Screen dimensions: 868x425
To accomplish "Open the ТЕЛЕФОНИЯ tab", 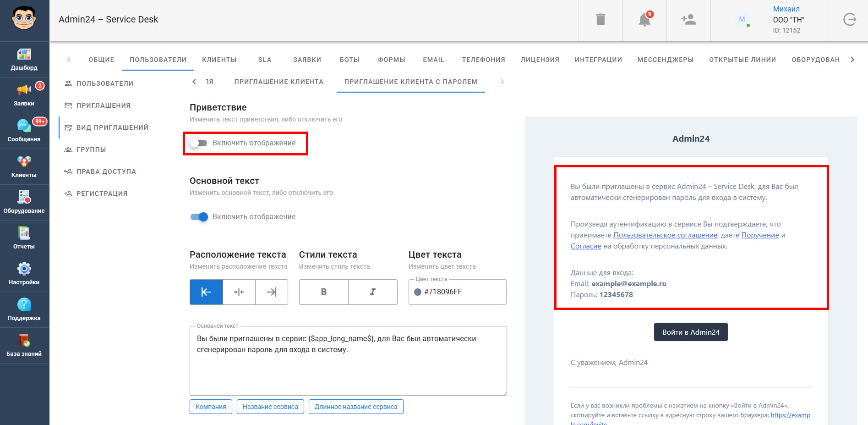I will [484, 60].
